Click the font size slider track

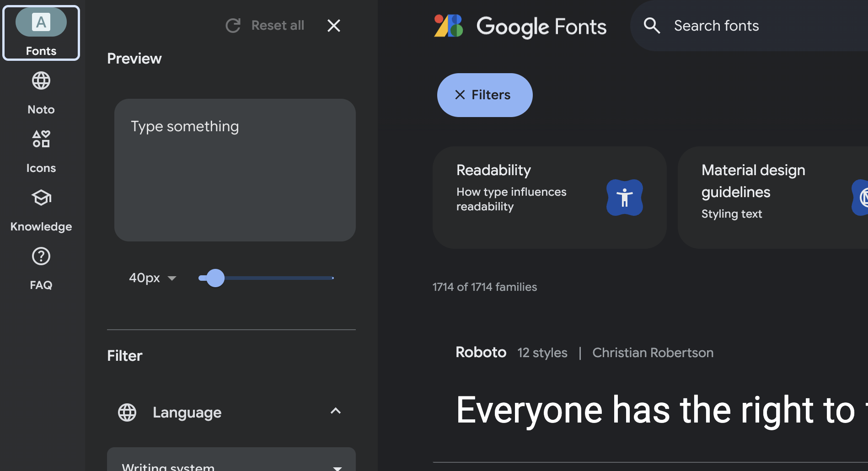[x=266, y=278]
